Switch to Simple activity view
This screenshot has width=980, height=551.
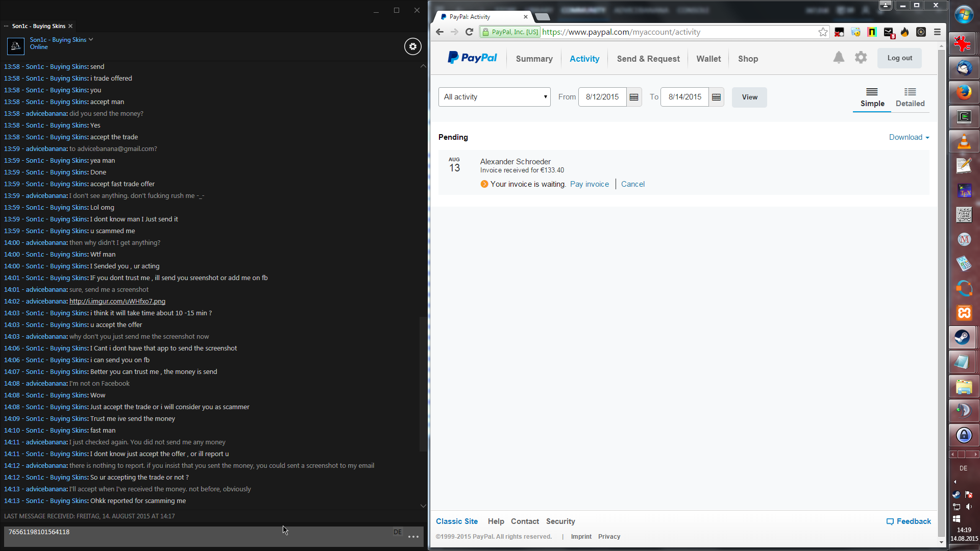pyautogui.click(x=872, y=97)
